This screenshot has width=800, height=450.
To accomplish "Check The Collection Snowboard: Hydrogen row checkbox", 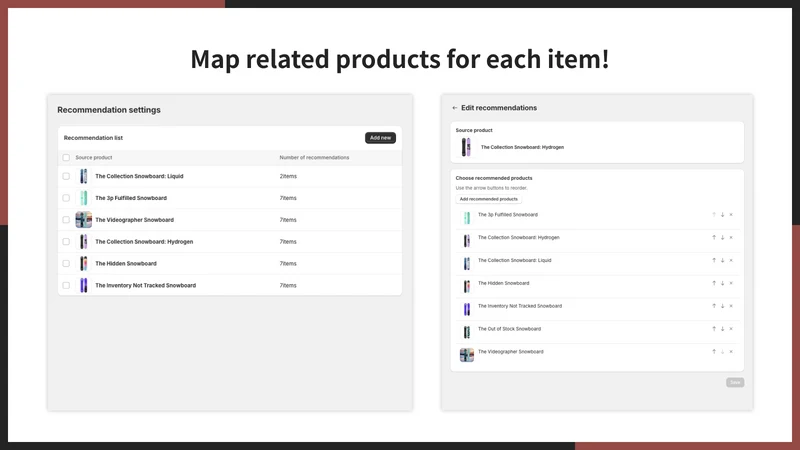I will click(x=66, y=242).
